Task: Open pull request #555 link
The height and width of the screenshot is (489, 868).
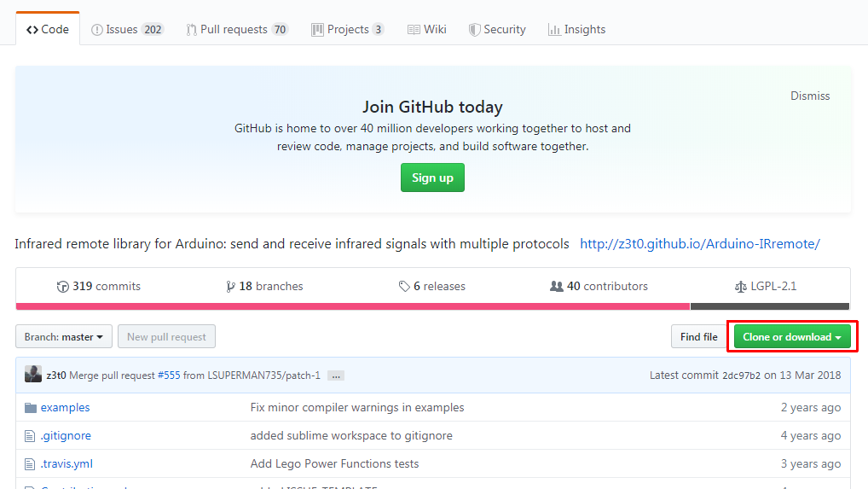Action: [169, 375]
